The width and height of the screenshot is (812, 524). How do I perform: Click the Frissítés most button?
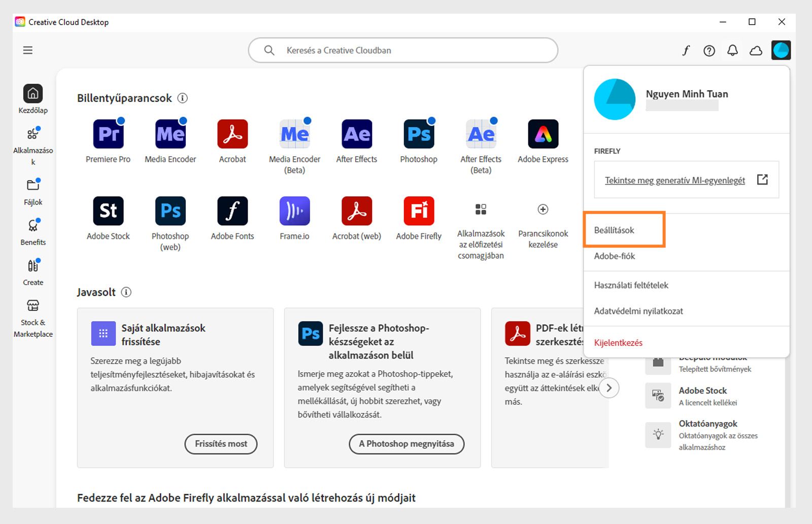[221, 443]
